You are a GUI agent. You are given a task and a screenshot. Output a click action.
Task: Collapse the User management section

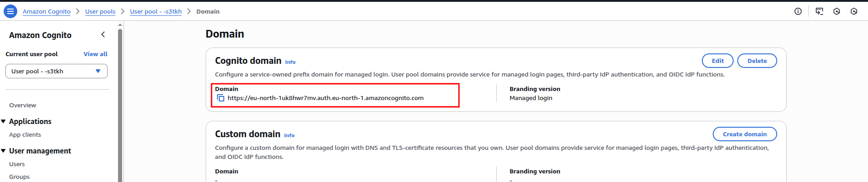[4, 151]
